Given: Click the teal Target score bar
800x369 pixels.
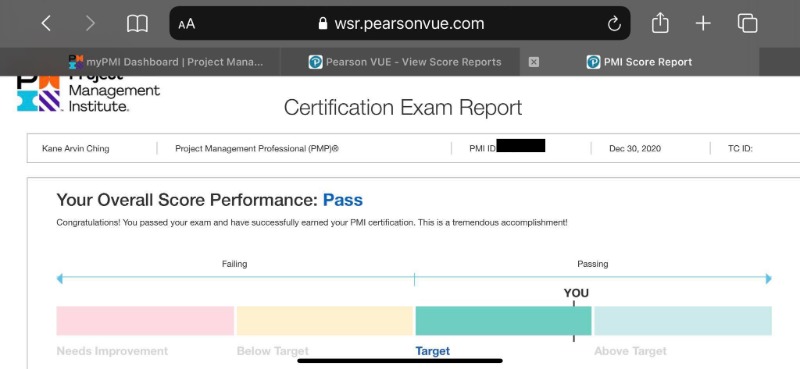Looking at the screenshot, I should [503, 321].
